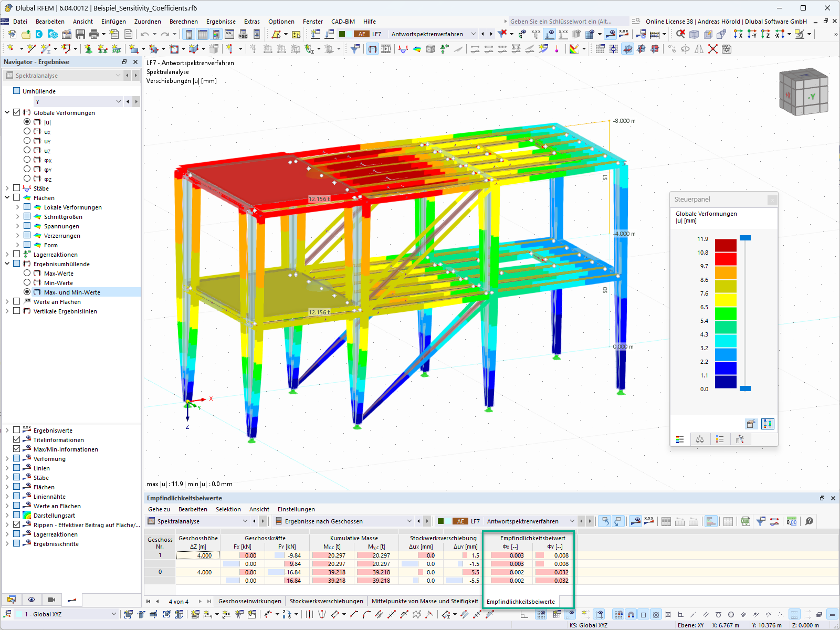The height and width of the screenshot is (630, 840).
Task: Click next load case arrow in main toolbar
Action: click(x=491, y=34)
